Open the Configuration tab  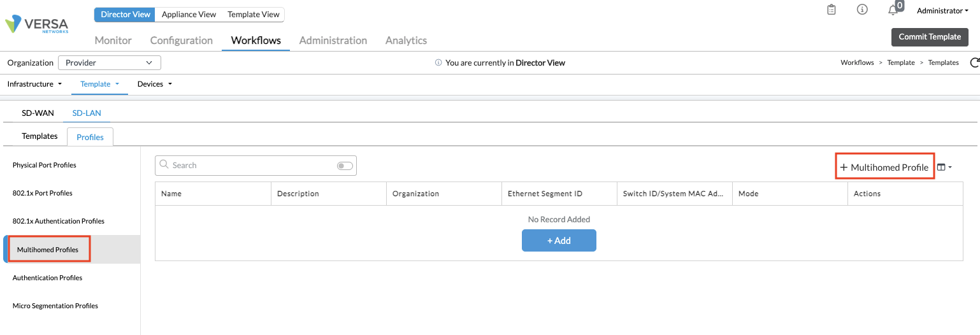pyautogui.click(x=181, y=40)
